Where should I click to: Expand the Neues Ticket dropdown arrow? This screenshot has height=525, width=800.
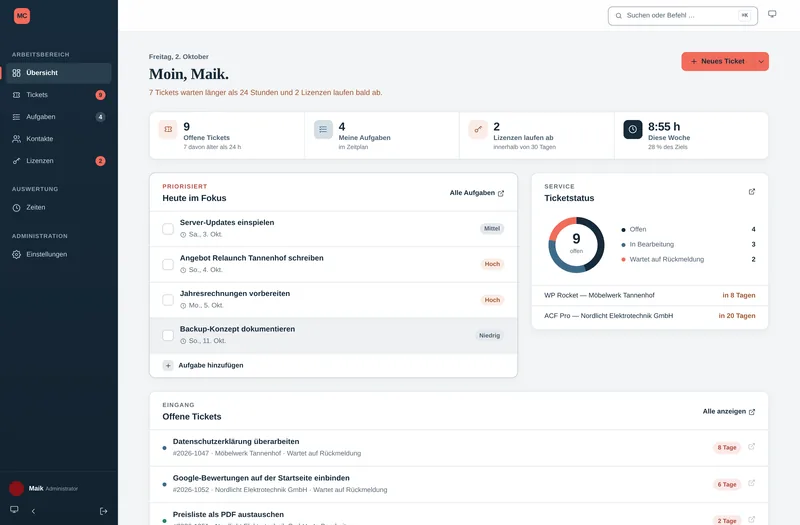tap(761, 62)
